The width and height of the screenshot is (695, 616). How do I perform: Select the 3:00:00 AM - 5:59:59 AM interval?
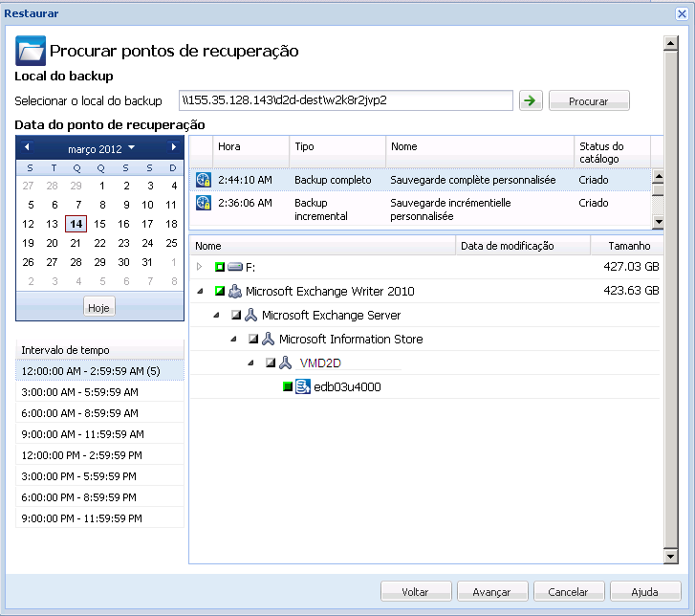click(81, 391)
